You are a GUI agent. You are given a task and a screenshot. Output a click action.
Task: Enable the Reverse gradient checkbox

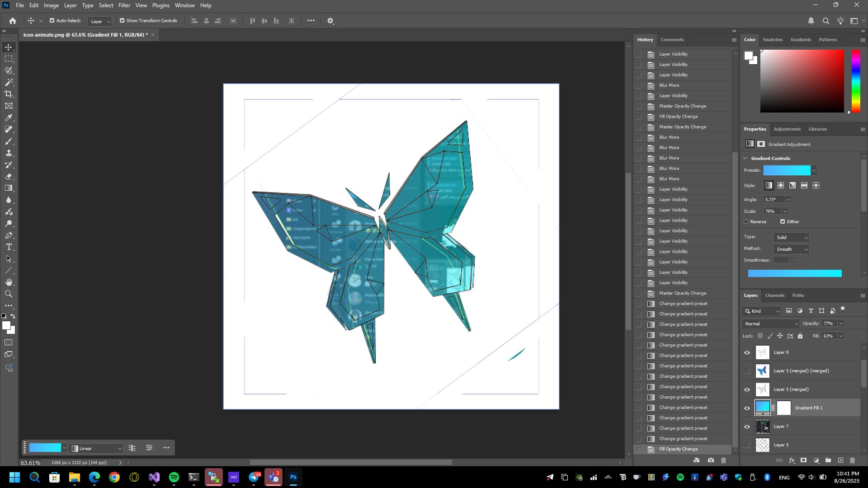point(746,221)
